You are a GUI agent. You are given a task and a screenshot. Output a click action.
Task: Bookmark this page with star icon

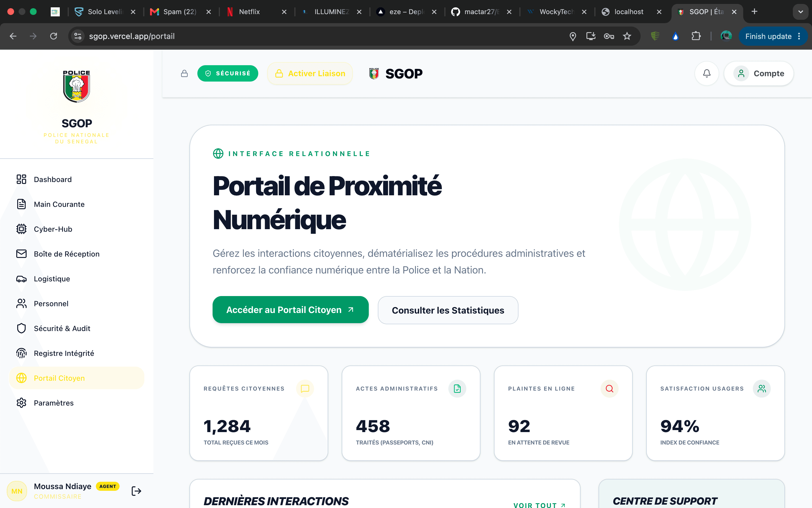[627, 36]
